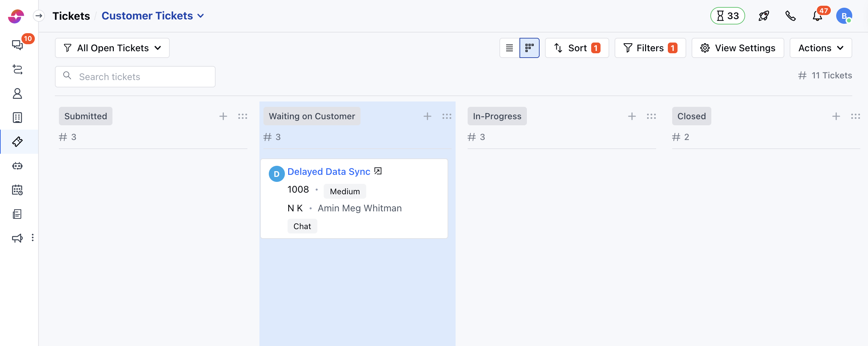Image resolution: width=868 pixels, height=346 pixels.
Task: Click the 11 Tickets count label
Action: pos(825,76)
